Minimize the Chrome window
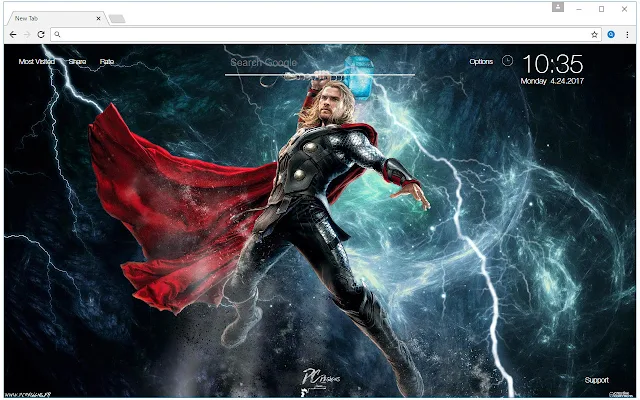640x400 pixels. pos(579,9)
